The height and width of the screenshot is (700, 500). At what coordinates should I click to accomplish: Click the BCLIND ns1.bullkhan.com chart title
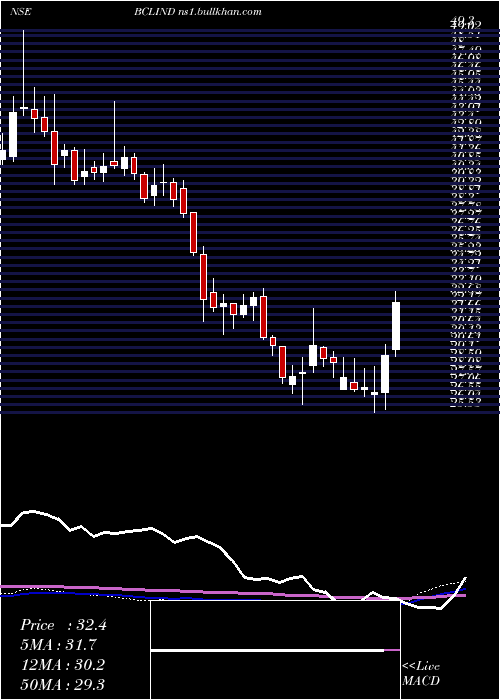197,12
